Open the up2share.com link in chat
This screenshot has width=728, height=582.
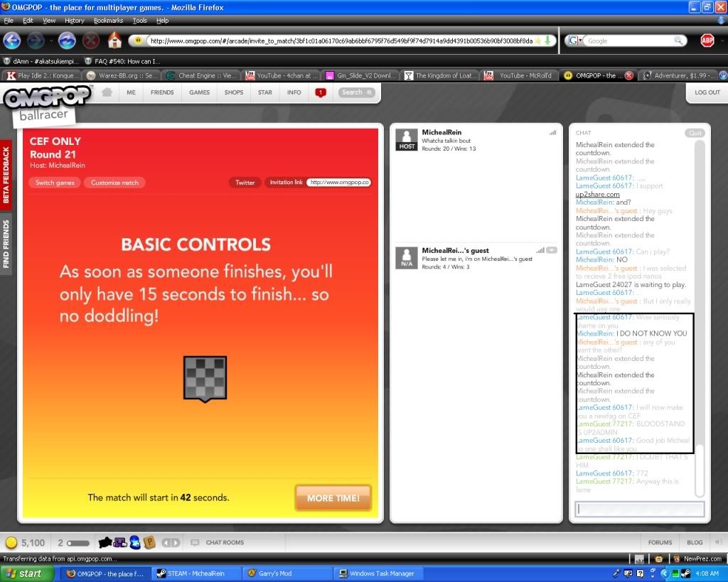pos(597,195)
